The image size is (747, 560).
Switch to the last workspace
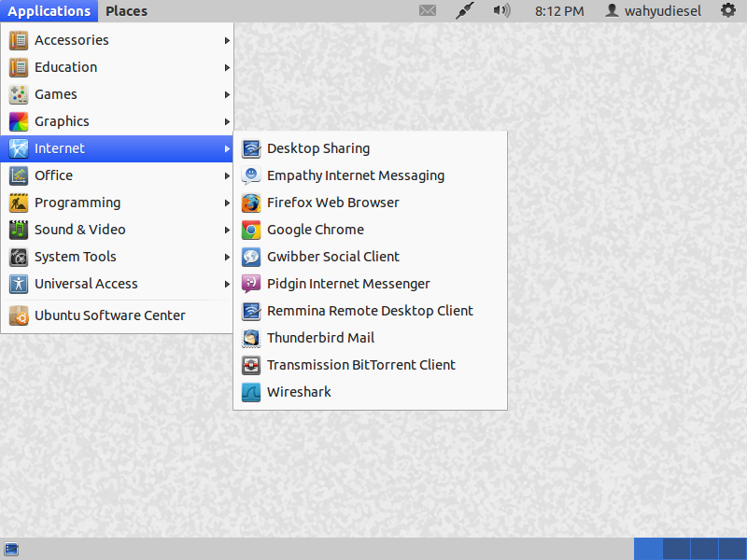[x=733, y=549]
